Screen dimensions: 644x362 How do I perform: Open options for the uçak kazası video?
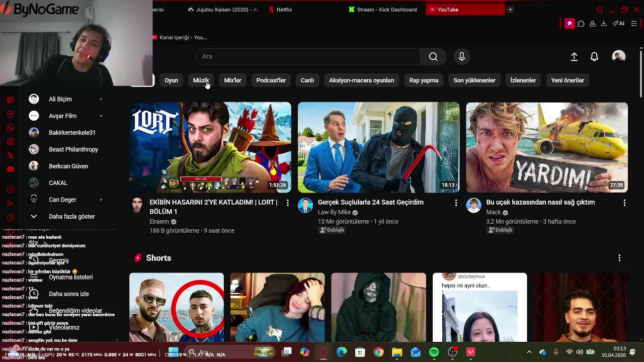click(x=624, y=203)
